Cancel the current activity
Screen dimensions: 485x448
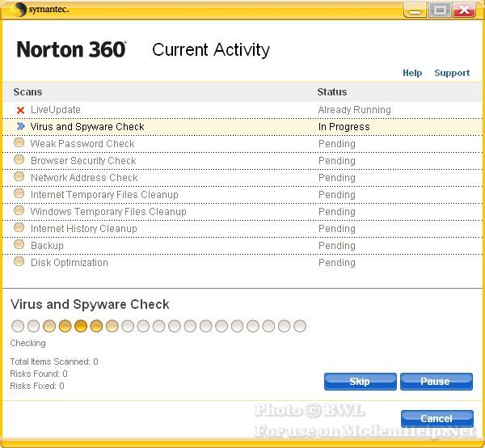pos(437,419)
